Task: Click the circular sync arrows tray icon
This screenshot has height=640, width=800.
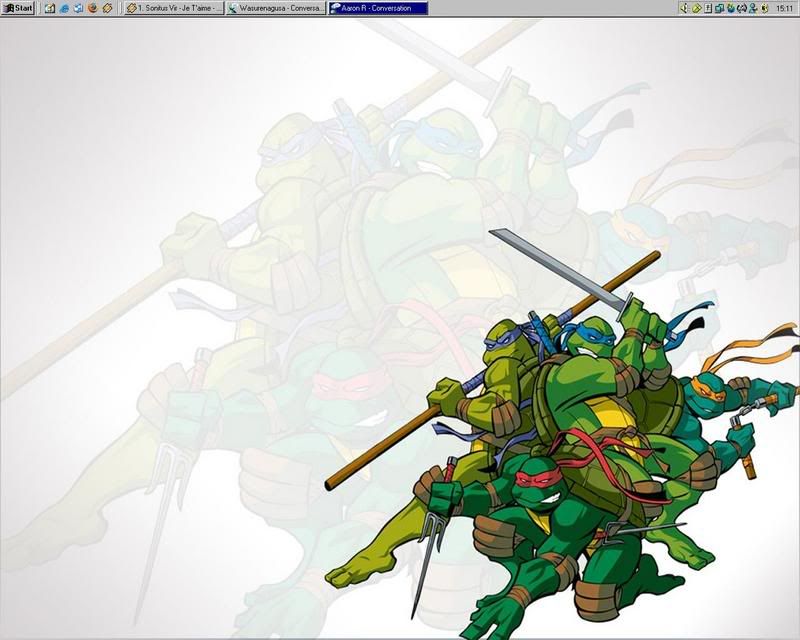Action: click(x=741, y=8)
